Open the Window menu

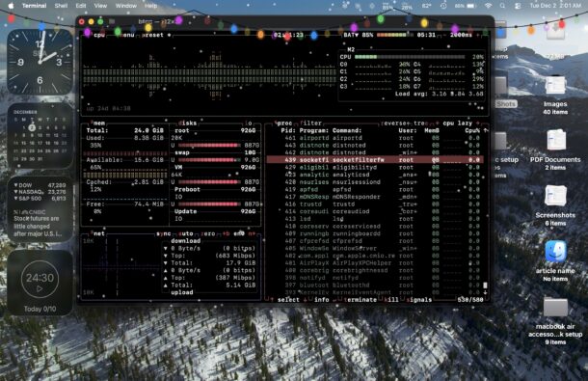126,6
